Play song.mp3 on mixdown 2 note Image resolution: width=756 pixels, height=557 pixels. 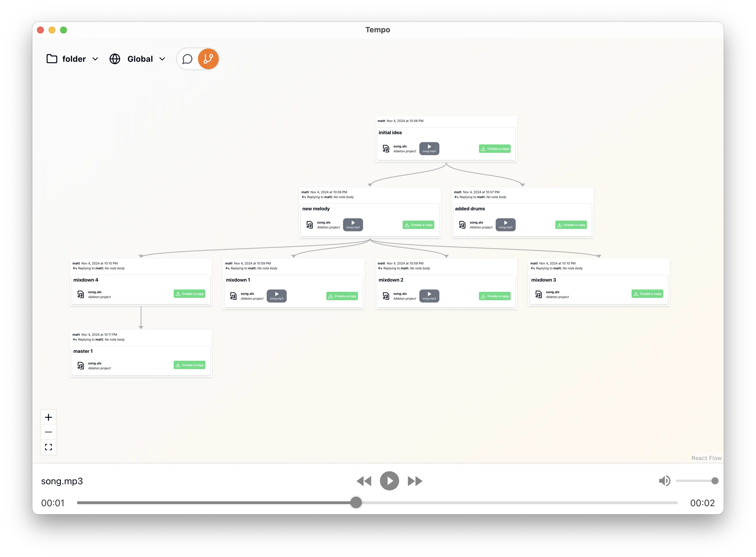pos(429,296)
